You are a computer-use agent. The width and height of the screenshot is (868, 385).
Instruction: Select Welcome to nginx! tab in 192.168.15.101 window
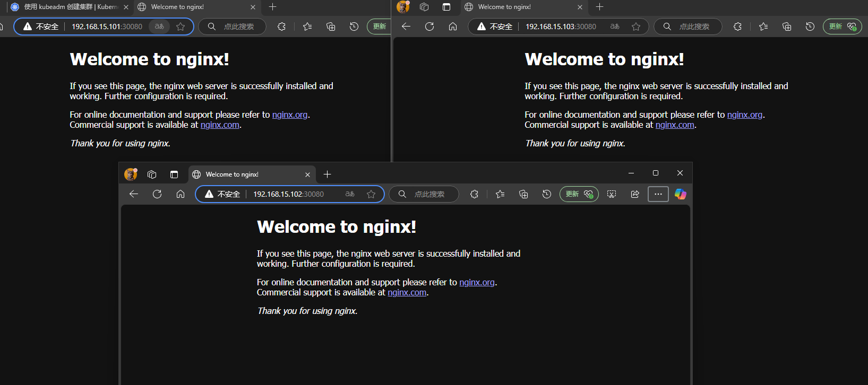(196, 7)
